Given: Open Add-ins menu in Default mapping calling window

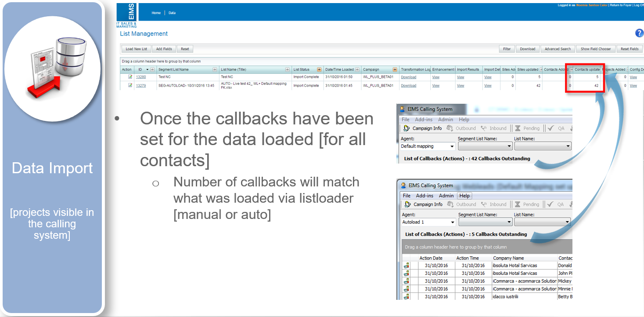Looking at the screenshot, I should pyautogui.click(x=424, y=120).
